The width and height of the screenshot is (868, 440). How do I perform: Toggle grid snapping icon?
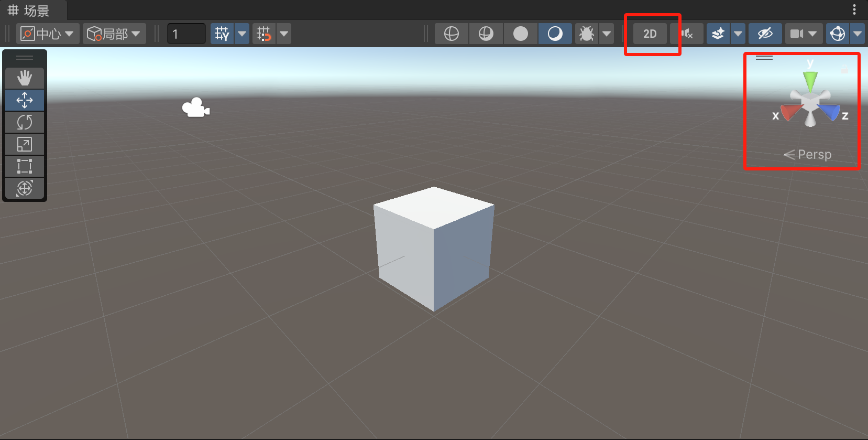click(264, 34)
